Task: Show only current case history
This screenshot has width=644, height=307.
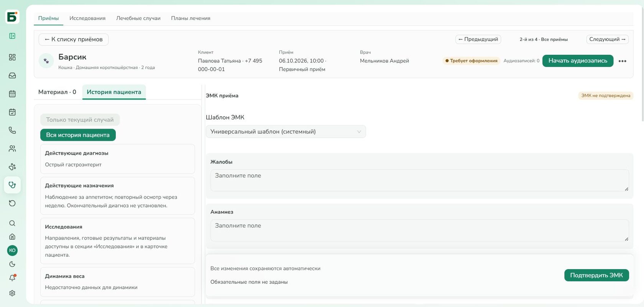Action: pyautogui.click(x=80, y=120)
